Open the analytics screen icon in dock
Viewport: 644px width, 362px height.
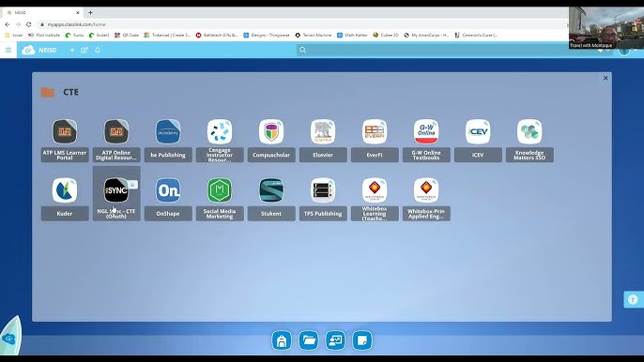point(335,340)
